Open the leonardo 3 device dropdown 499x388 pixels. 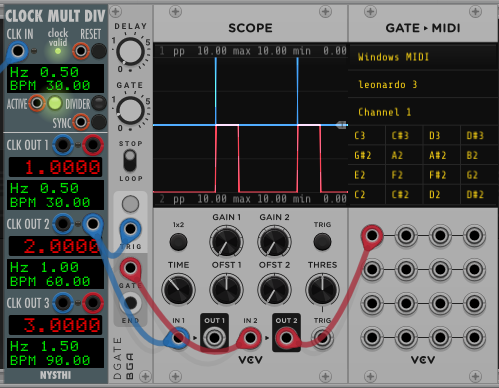(423, 84)
